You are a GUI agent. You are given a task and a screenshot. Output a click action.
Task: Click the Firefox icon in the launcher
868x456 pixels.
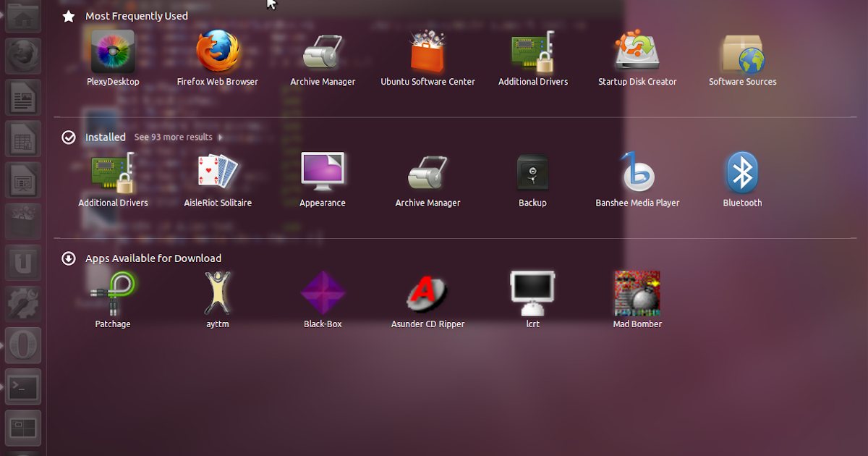coord(23,56)
